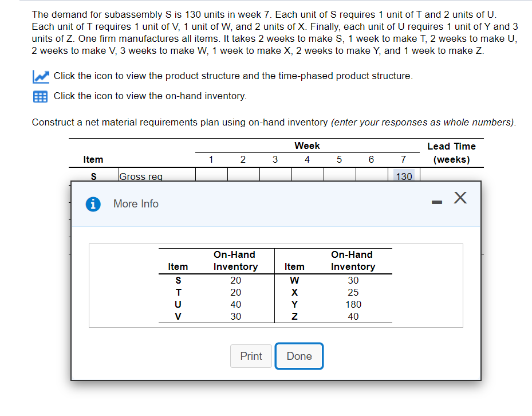Click the link text to view product structure
532x416 pixels.
tap(233, 76)
